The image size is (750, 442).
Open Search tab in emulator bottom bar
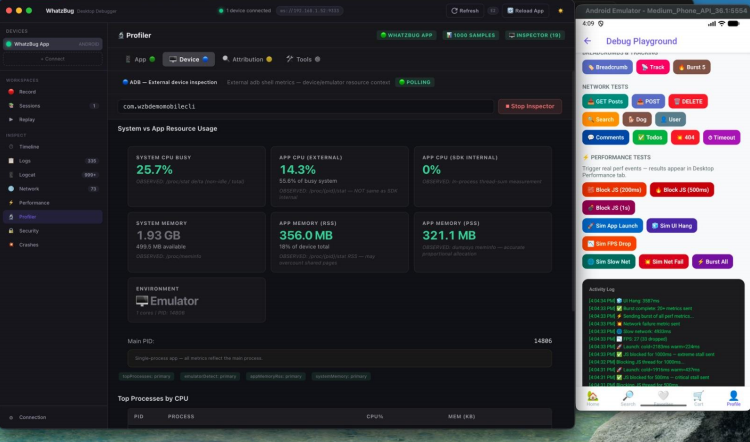[x=628, y=398]
